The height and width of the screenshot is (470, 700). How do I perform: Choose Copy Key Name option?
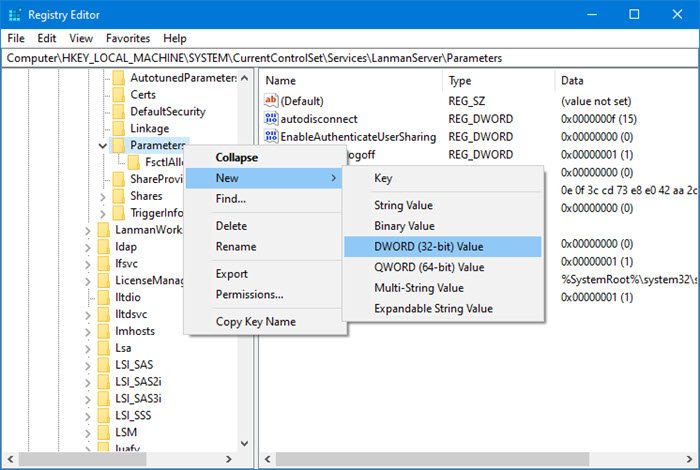point(255,322)
